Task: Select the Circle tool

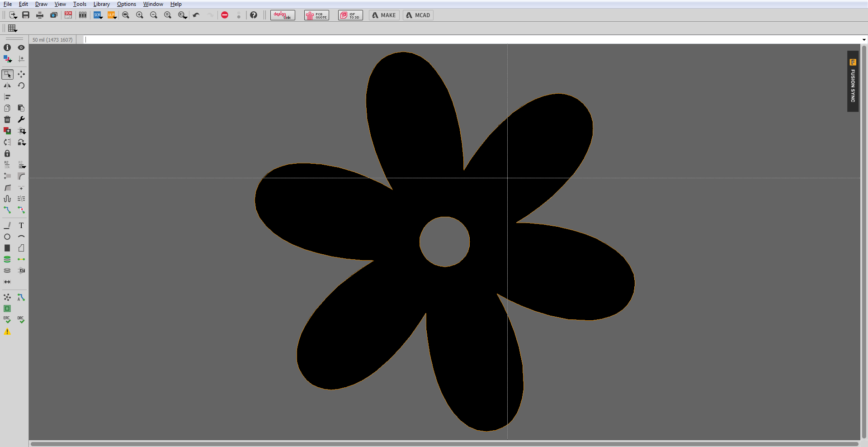Action: click(7, 237)
